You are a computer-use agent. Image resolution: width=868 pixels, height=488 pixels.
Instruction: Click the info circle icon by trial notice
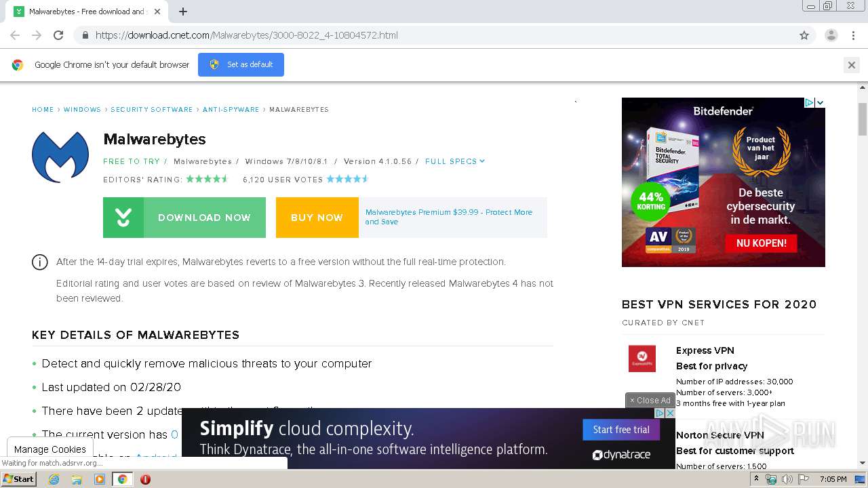(40, 262)
